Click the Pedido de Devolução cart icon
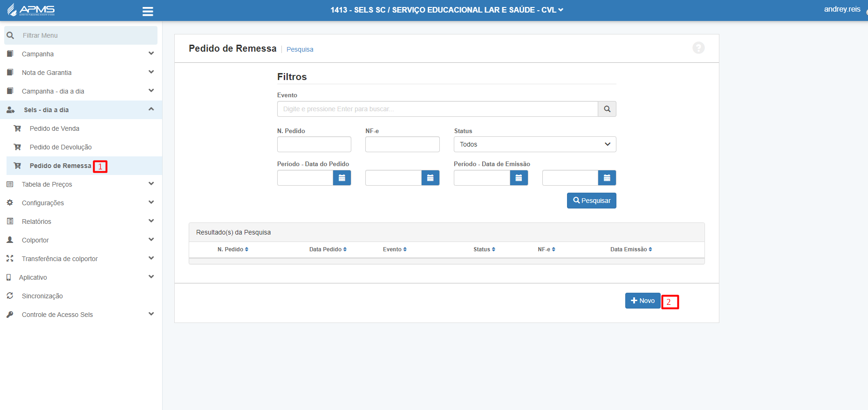The image size is (868, 410). 18,147
